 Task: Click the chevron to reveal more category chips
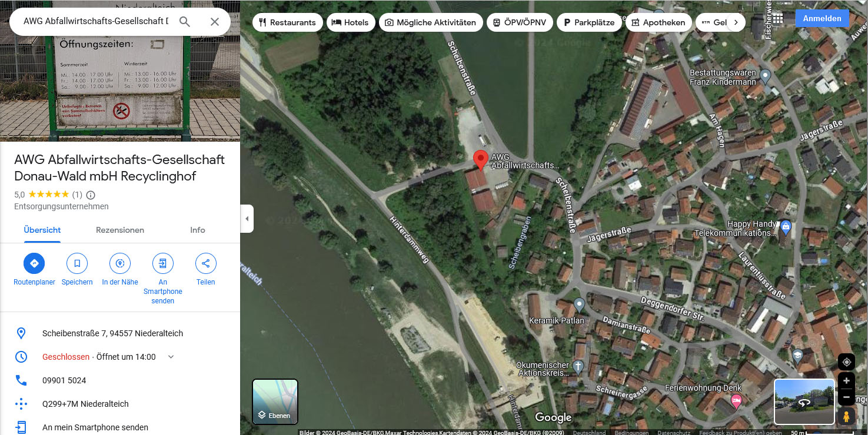click(x=736, y=21)
